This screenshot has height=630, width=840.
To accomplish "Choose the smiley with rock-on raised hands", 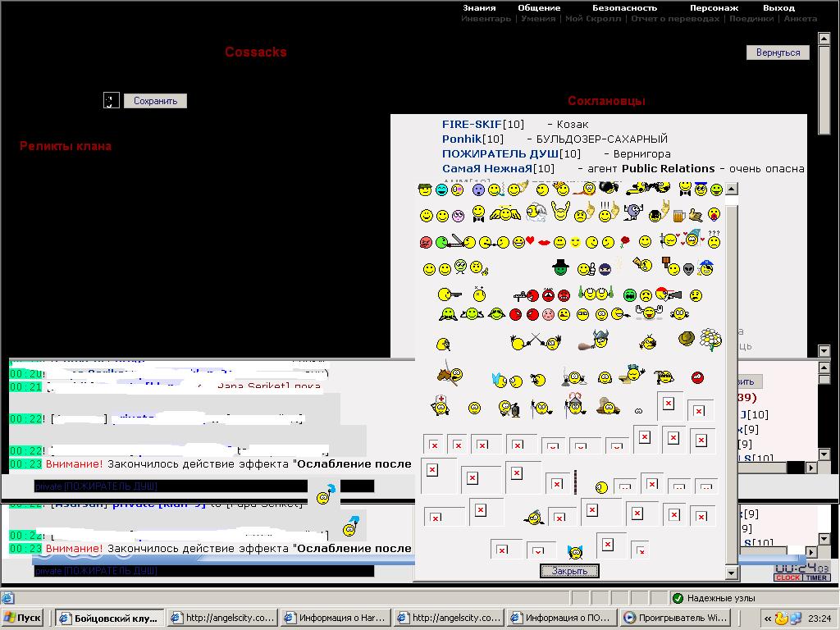I will pyautogui.click(x=560, y=212).
